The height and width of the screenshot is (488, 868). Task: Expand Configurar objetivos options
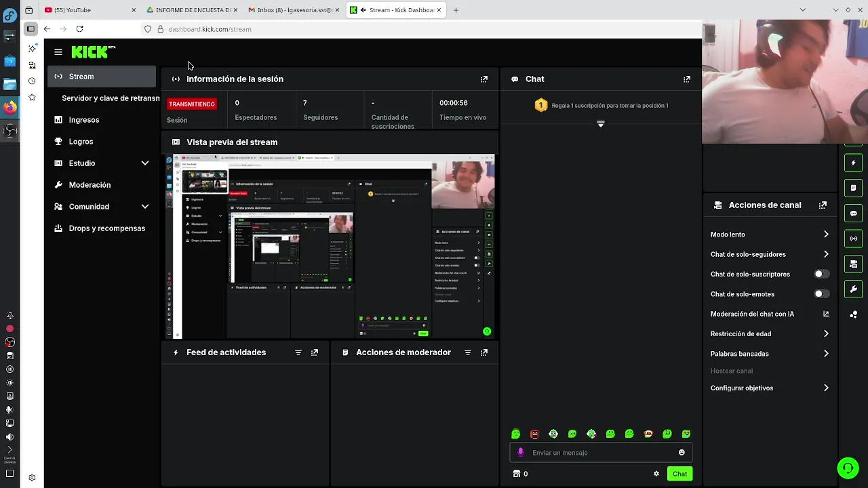pos(826,388)
